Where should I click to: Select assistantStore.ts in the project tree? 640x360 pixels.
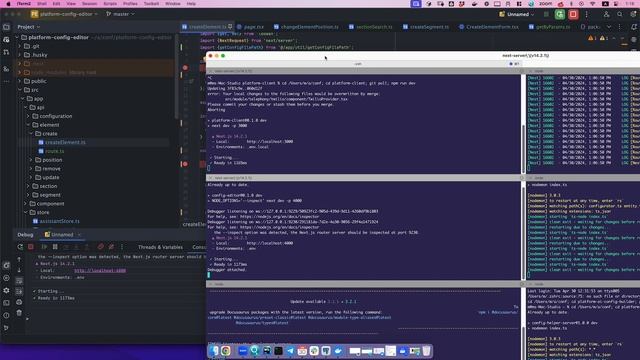(x=59, y=221)
